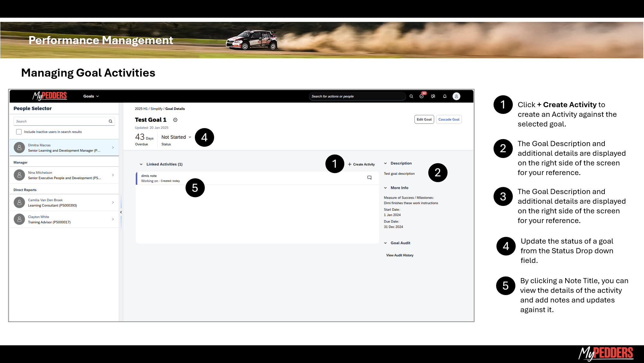Click the Edit Goal button
Image resolution: width=644 pixels, height=363 pixels.
point(424,119)
